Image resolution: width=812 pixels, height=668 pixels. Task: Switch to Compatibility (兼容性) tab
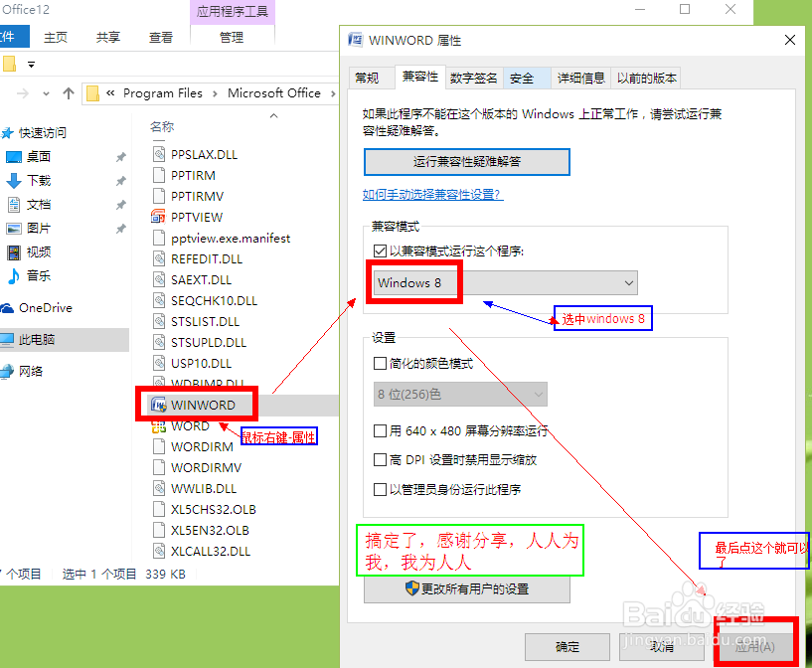[420, 77]
